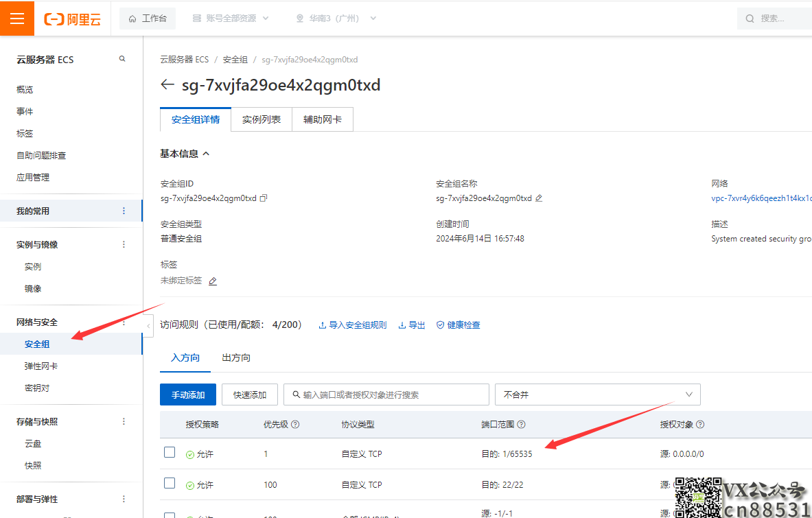Click the 手动添加 button
The image size is (812, 518).
click(x=188, y=395)
